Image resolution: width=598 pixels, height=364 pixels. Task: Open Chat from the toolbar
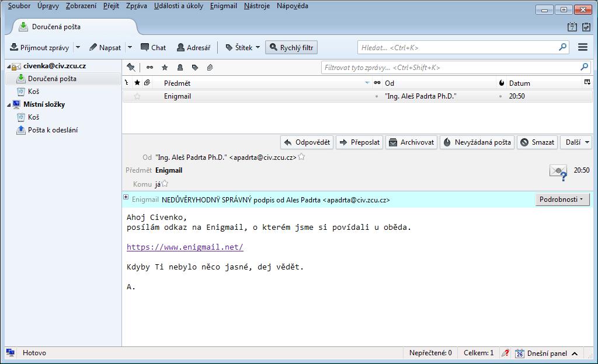pos(154,48)
